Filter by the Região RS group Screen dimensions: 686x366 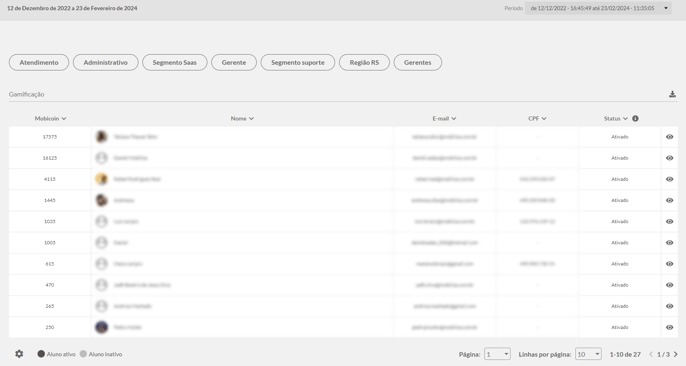(364, 63)
